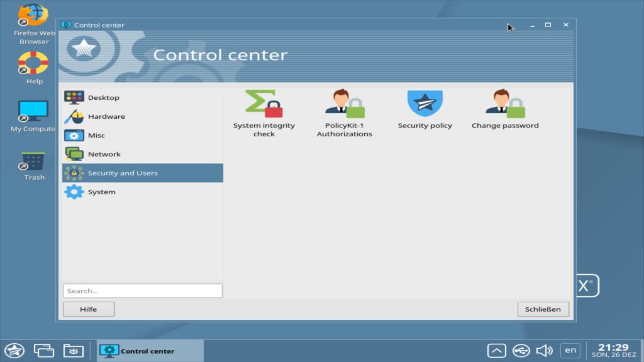Click the Schließen button
Image resolution: width=644 pixels, height=362 pixels.
pos(543,309)
